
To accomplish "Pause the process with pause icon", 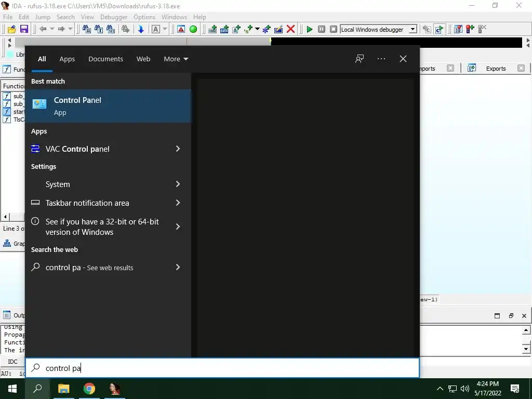I will [322, 29].
